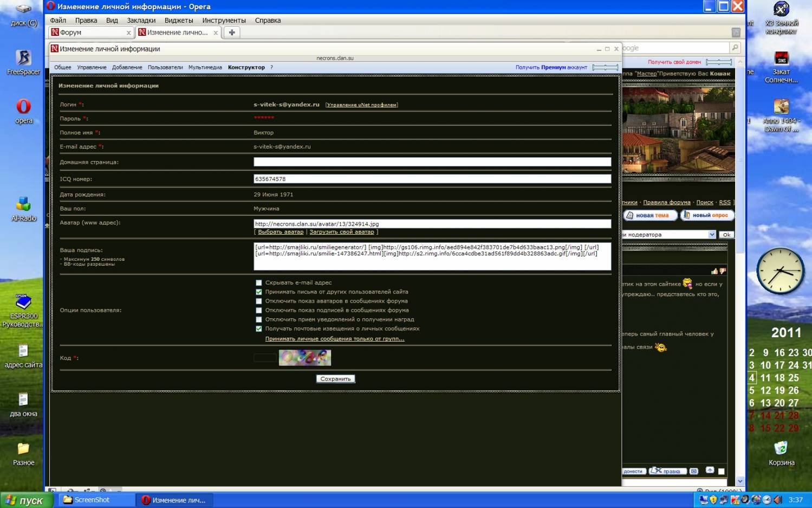Click the 'Загрузить свой аватар' link
This screenshot has width=812, height=508.
tap(341, 232)
